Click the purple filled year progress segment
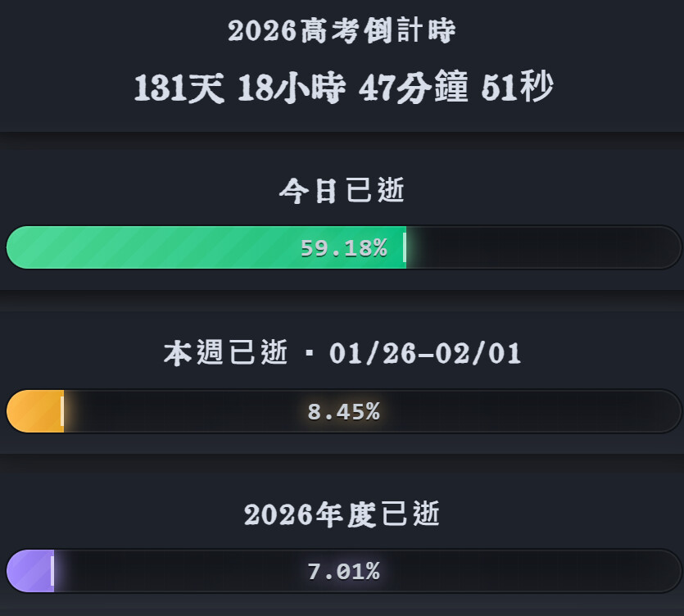The width and height of the screenshot is (684, 616). pyautogui.click(x=29, y=571)
